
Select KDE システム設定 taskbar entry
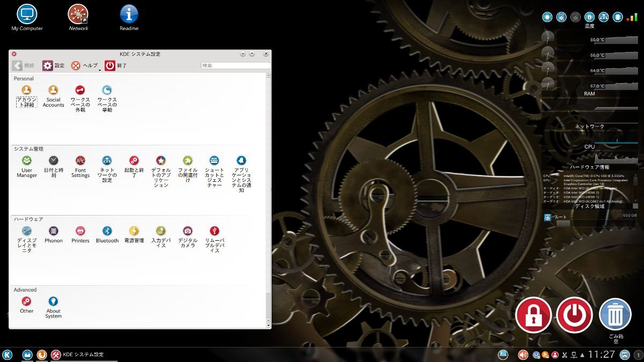(83, 354)
